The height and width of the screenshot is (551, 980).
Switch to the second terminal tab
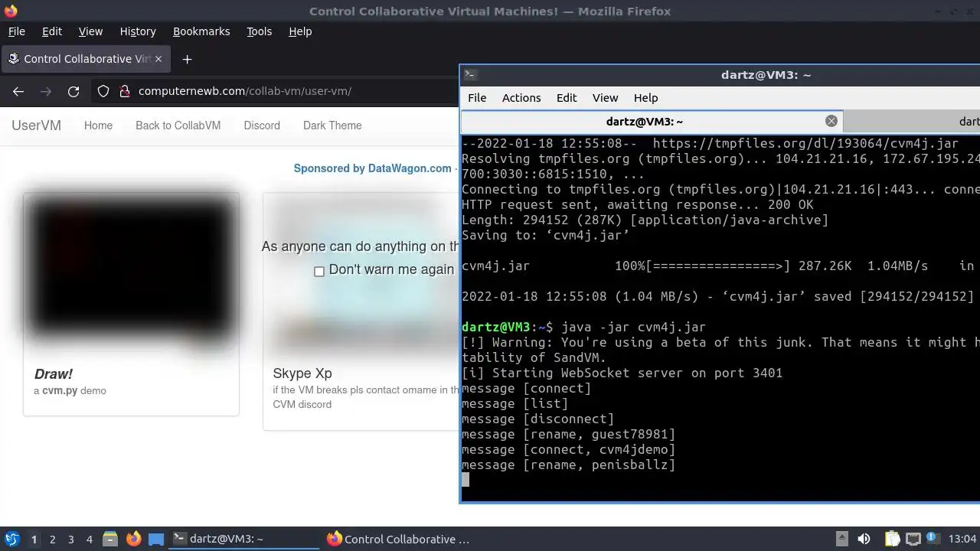click(x=912, y=121)
